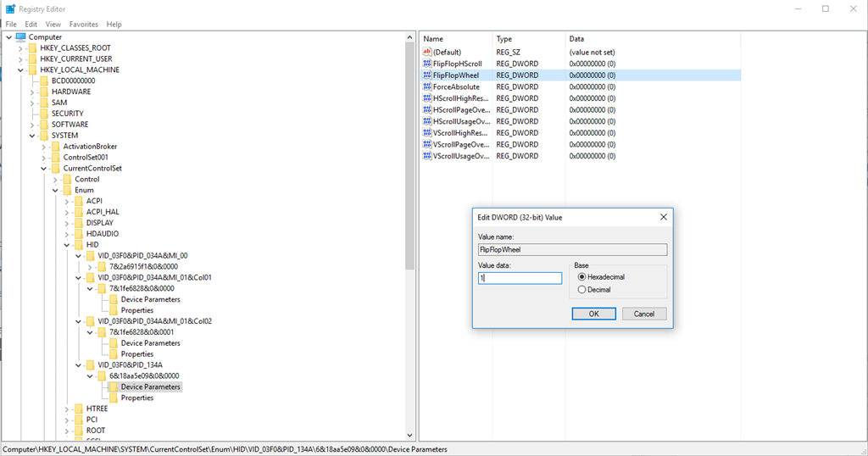868x456 pixels.
Task: Click the Value data input field
Action: (520, 278)
